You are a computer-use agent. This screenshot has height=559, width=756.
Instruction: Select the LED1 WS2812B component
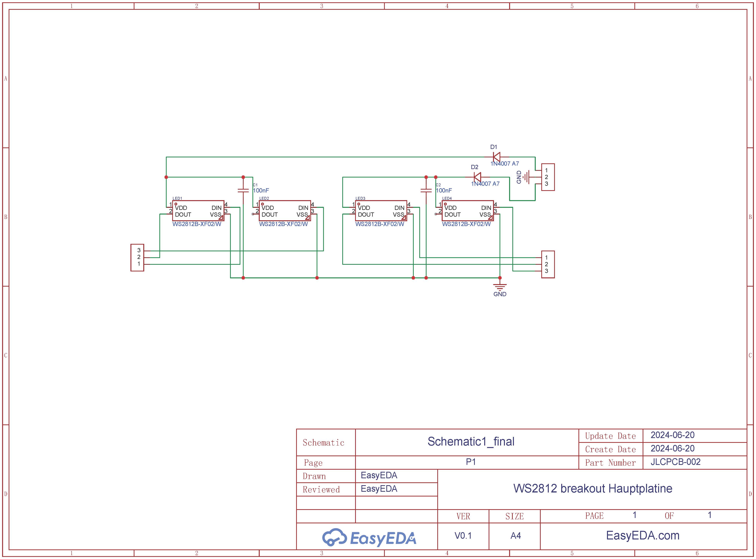pos(198,210)
